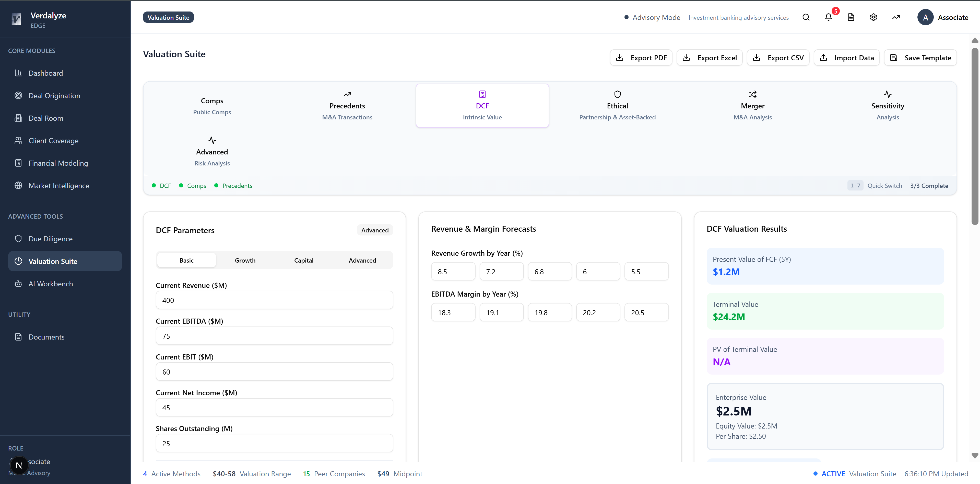
Task: Open the notifications bell
Action: pos(828,17)
